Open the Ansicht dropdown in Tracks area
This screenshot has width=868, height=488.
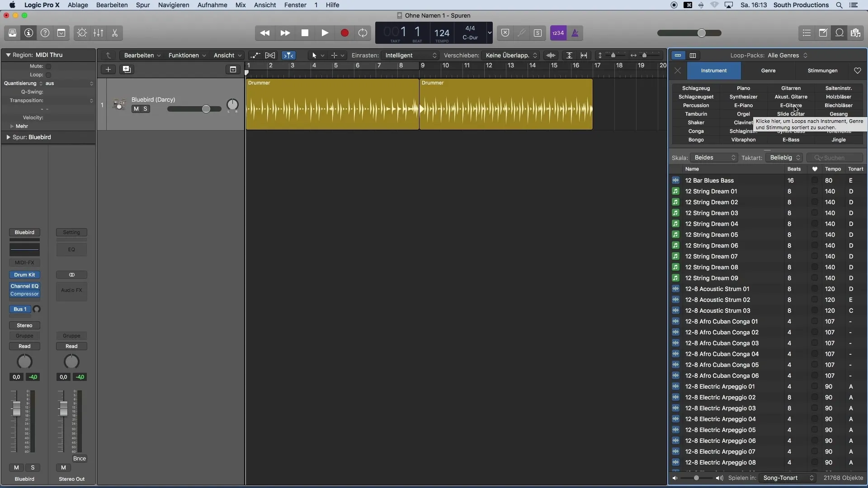coord(227,55)
